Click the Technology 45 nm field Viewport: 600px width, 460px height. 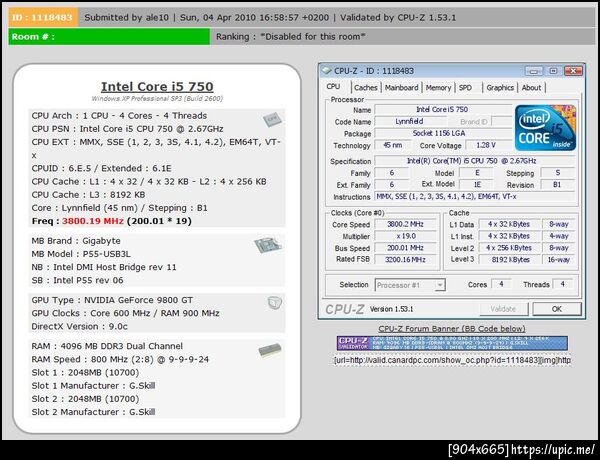[393, 145]
